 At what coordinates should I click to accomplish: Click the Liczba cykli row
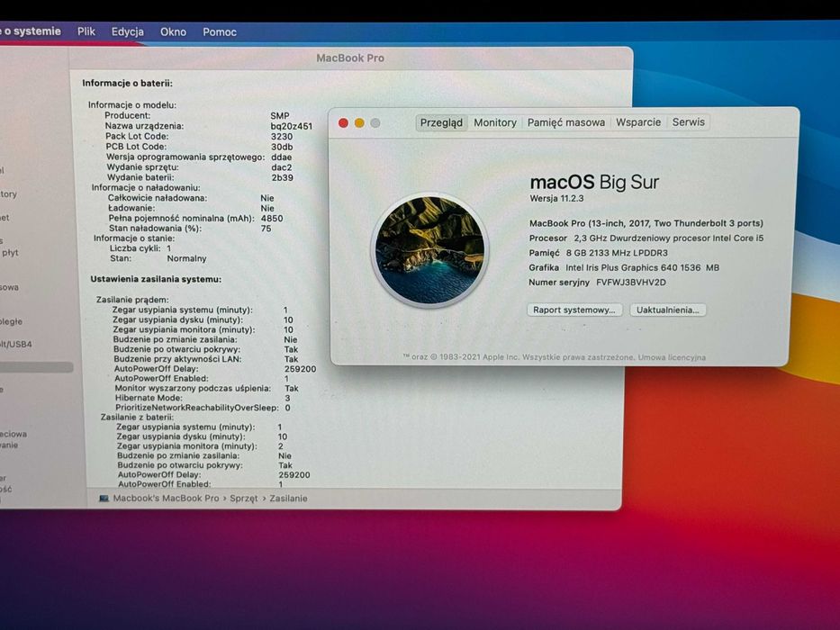(x=140, y=248)
